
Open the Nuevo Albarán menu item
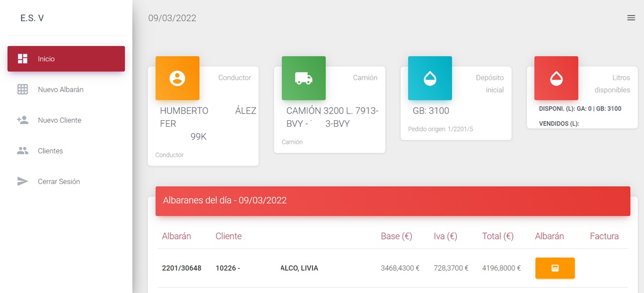pyautogui.click(x=60, y=89)
